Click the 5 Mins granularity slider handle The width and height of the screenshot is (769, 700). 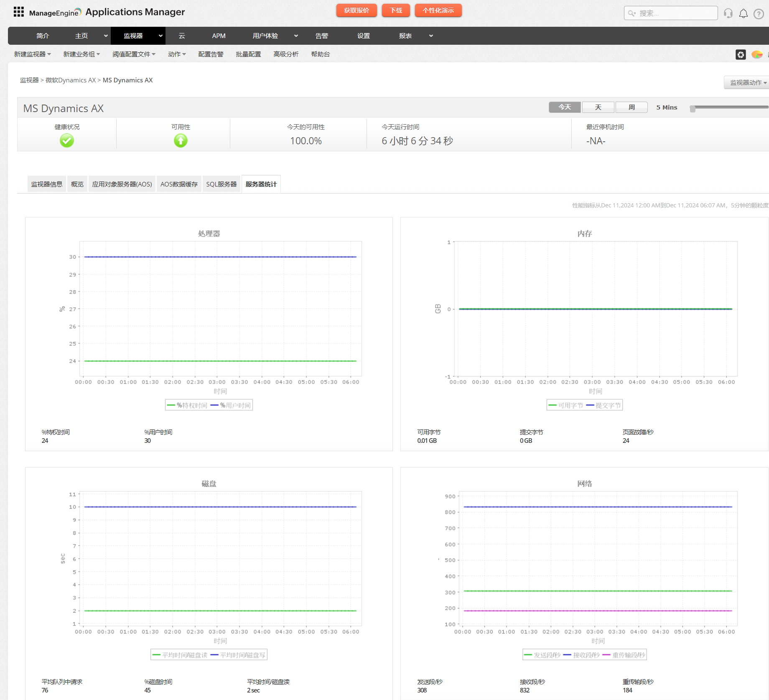coord(693,109)
